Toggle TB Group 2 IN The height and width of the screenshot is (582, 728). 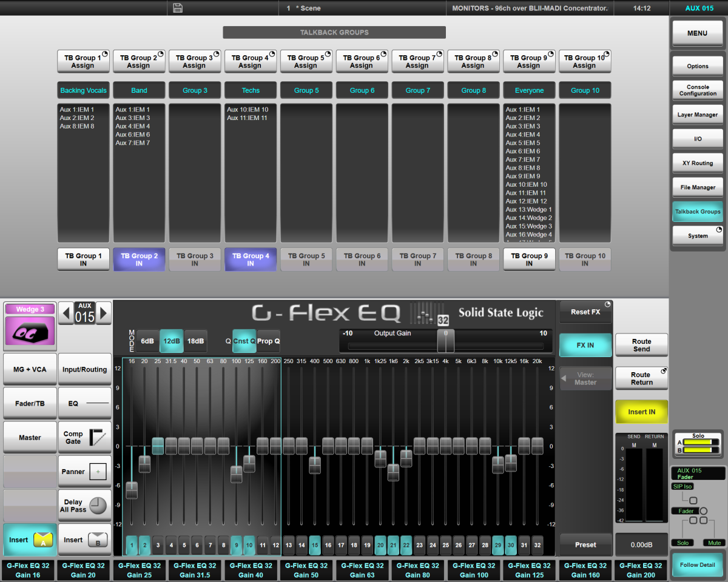[x=139, y=259]
